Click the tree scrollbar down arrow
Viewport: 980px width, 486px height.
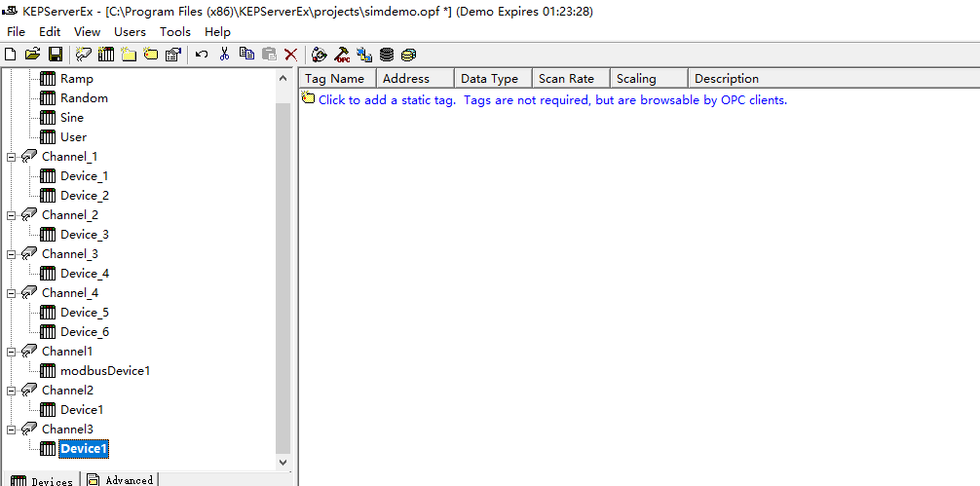(283, 463)
